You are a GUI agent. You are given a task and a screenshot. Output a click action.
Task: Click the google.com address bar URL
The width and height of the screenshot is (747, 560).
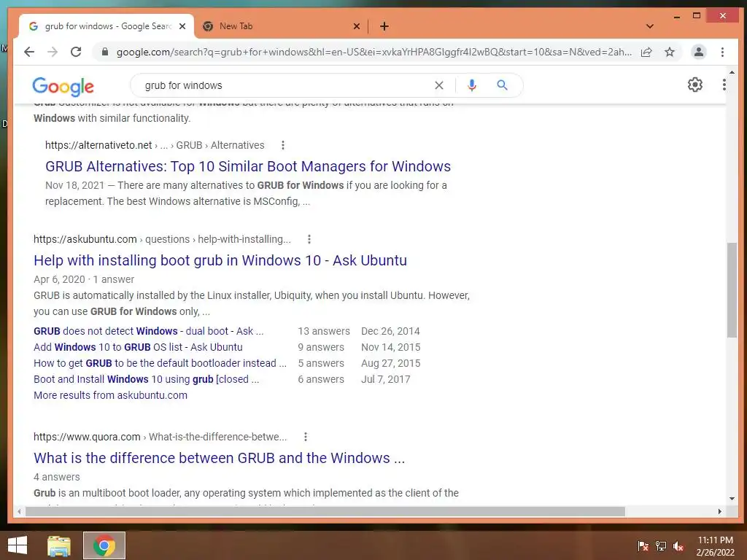coord(374,52)
